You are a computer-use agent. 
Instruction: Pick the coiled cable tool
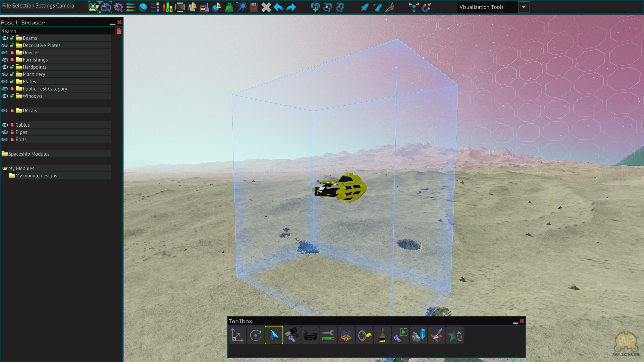click(310, 335)
